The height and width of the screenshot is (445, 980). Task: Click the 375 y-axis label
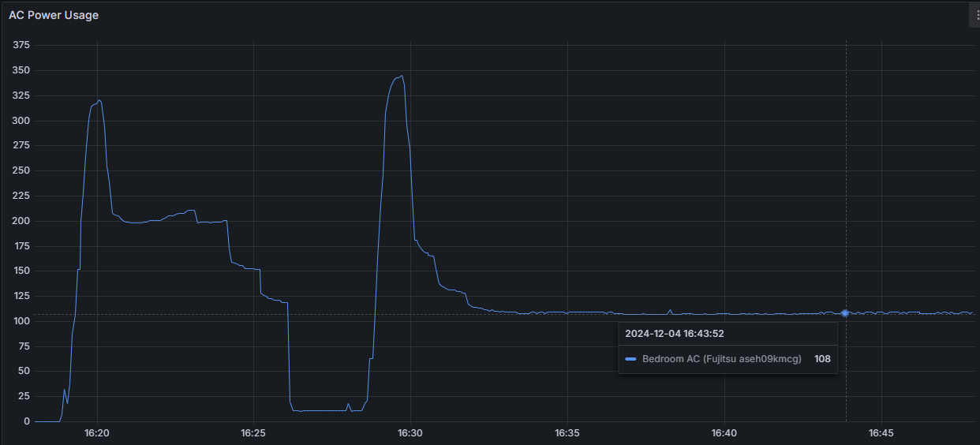(21, 46)
